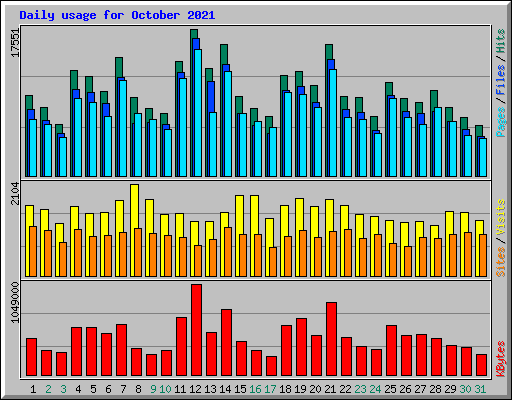Select green day label 23
This screenshot has width=512, height=400.
pyautogui.click(x=360, y=389)
